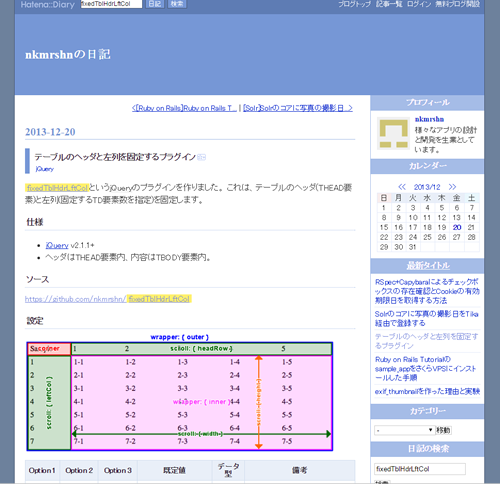The image size is (500, 484).
Task: Click the Option1 table header cell
Action: click(42, 470)
